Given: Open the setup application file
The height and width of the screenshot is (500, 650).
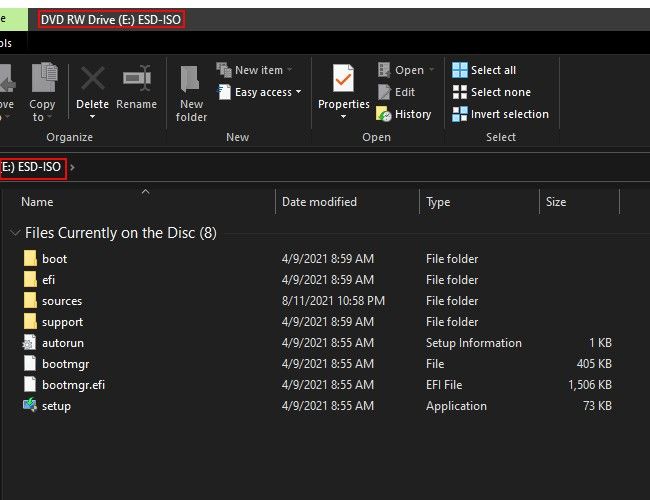Looking at the screenshot, I should tap(56, 406).
